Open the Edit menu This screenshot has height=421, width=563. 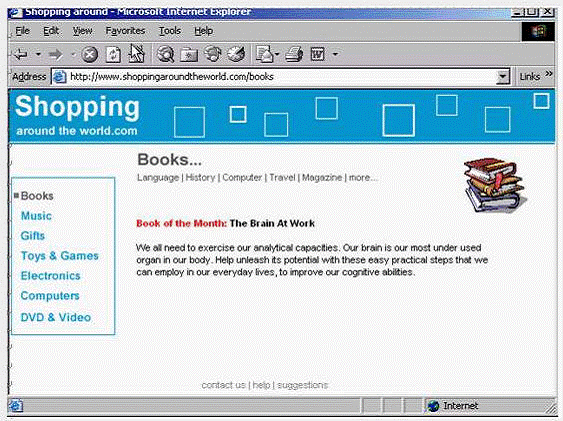pyautogui.click(x=51, y=31)
